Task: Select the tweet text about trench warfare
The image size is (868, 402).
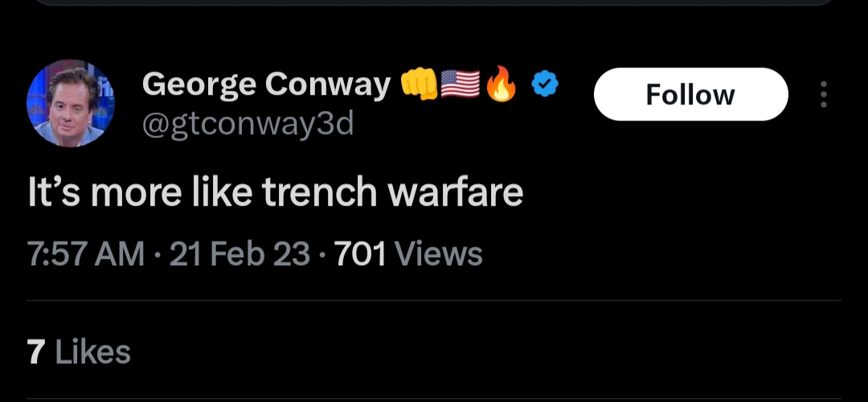Action: [275, 194]
